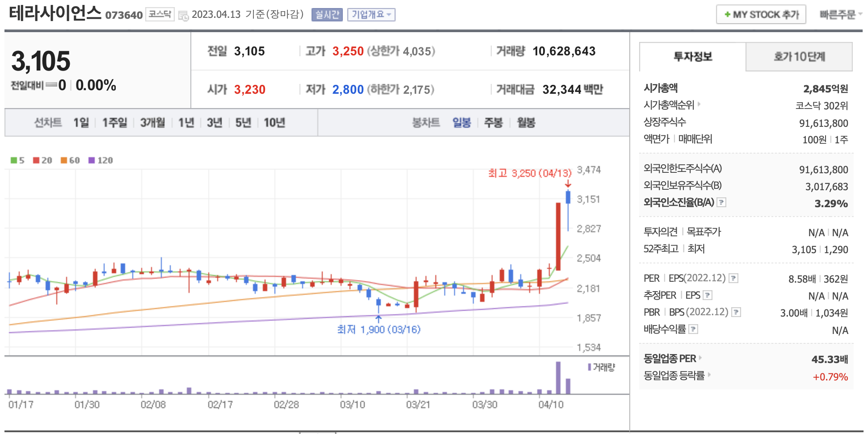Show the 3개월 line chart
This screenshot has height=434, width=868.
click(152, 122)
